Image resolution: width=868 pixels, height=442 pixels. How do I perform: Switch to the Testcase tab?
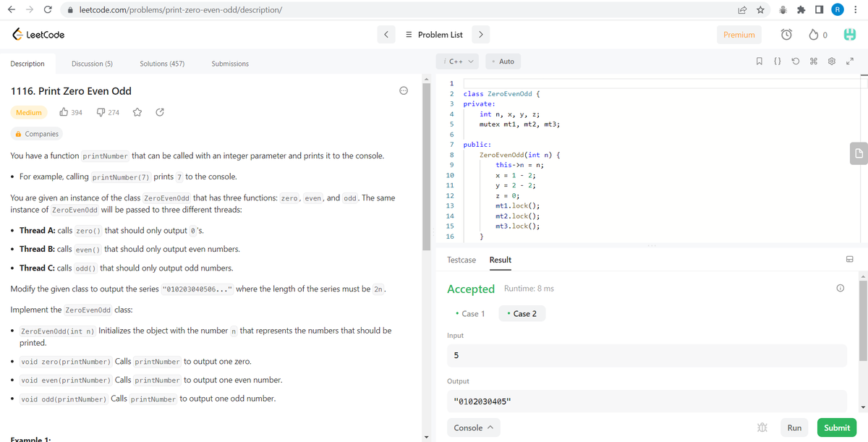click(461, 260)
